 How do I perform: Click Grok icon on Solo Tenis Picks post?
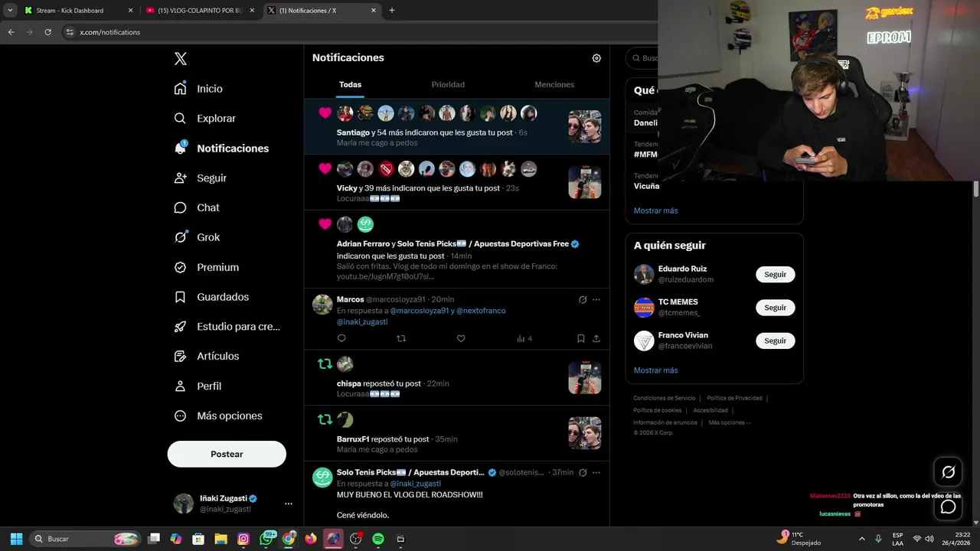coord(583,473)
